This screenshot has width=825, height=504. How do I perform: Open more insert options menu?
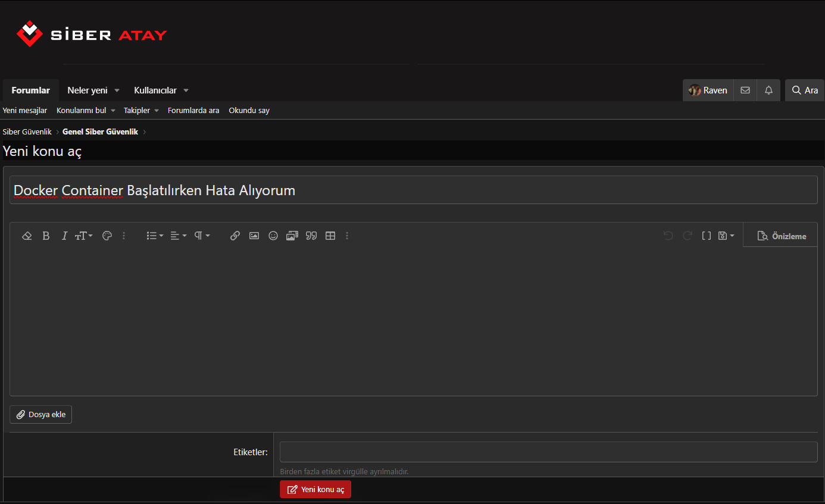coord(347,236)
